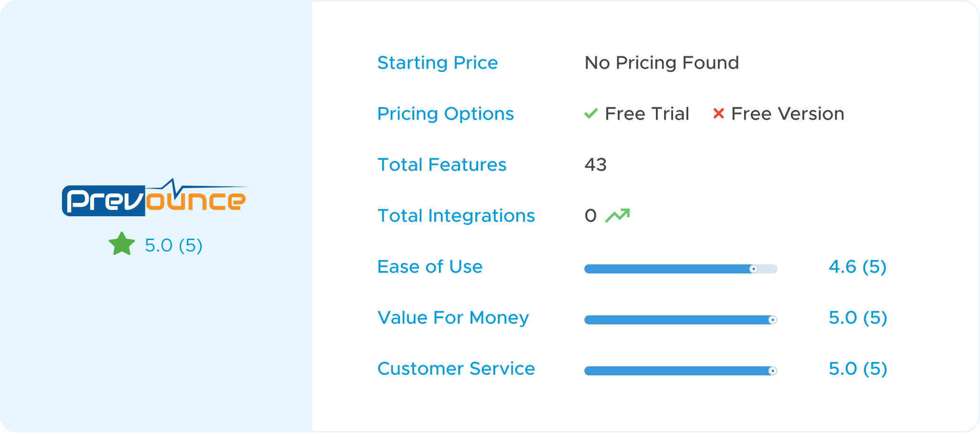Click the Value For Money label
Image resolution: width=980 pixels, height=433 pixels.
click(453, 318)
